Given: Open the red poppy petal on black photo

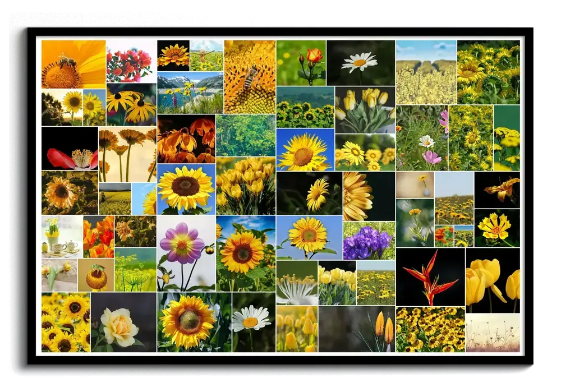Looking at the screenshot, I should (x=70, y=148).
